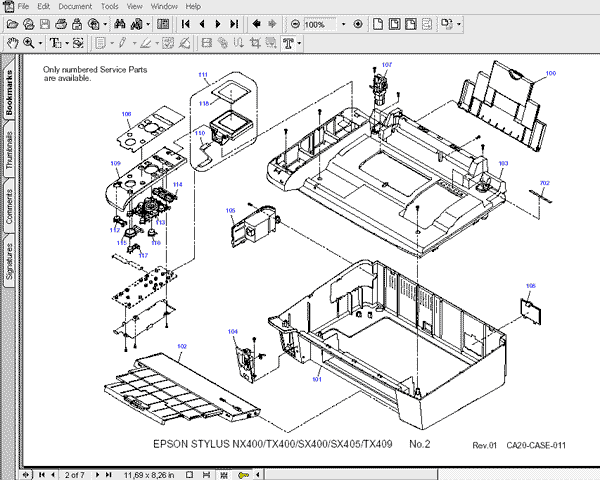
Task: Open the Document menu
Action: [x=75, y=6]
